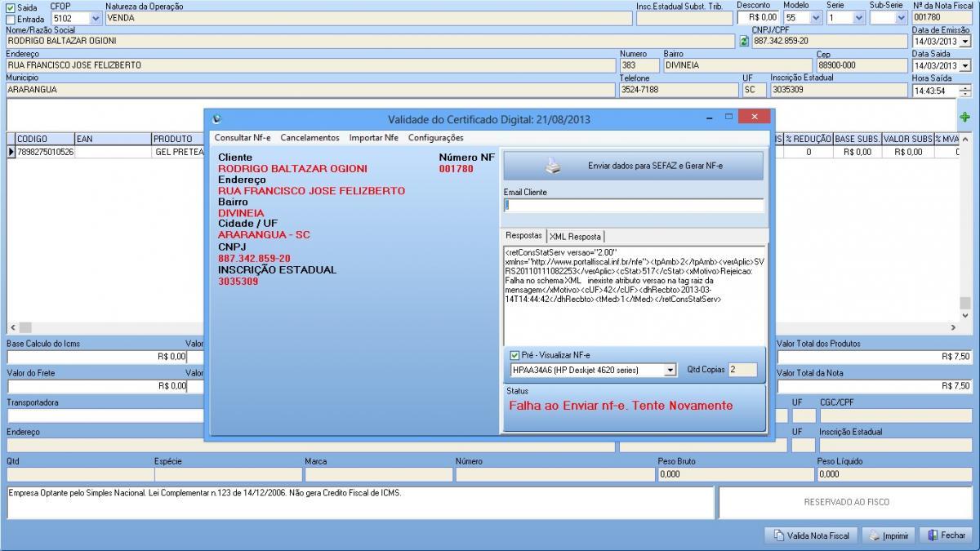This screenshot has height=551, width=980.
Task: Click the Imprimir button
Action: 888,535
